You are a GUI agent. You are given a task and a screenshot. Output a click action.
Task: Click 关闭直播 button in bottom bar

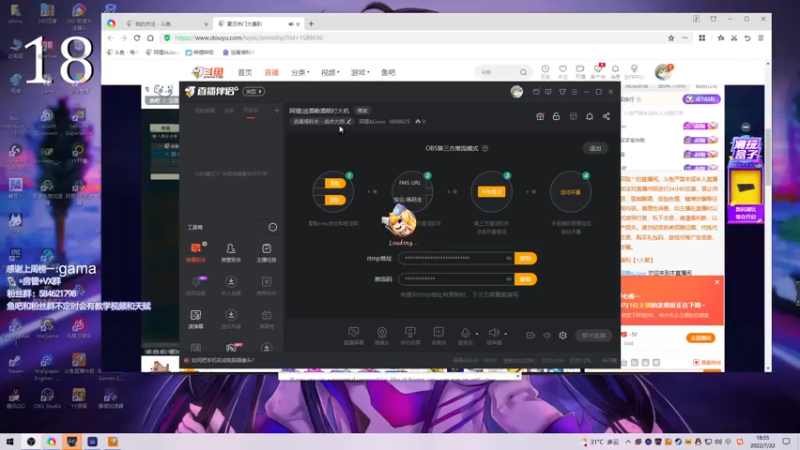[593, 335]
